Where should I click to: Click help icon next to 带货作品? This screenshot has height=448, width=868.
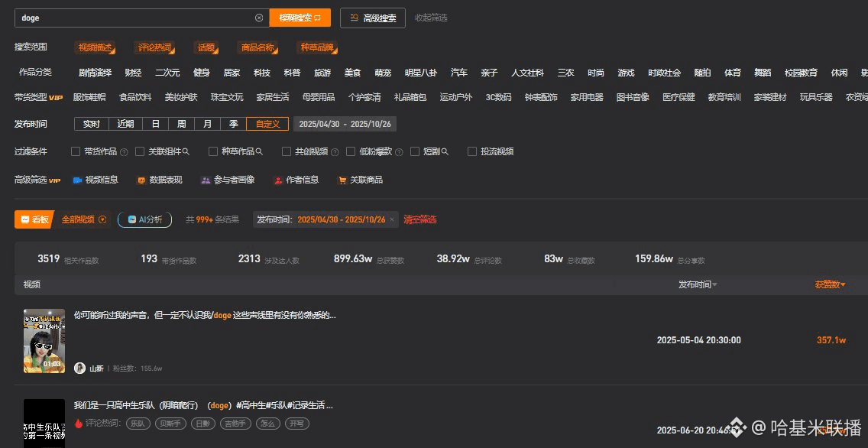coord(124,152)
